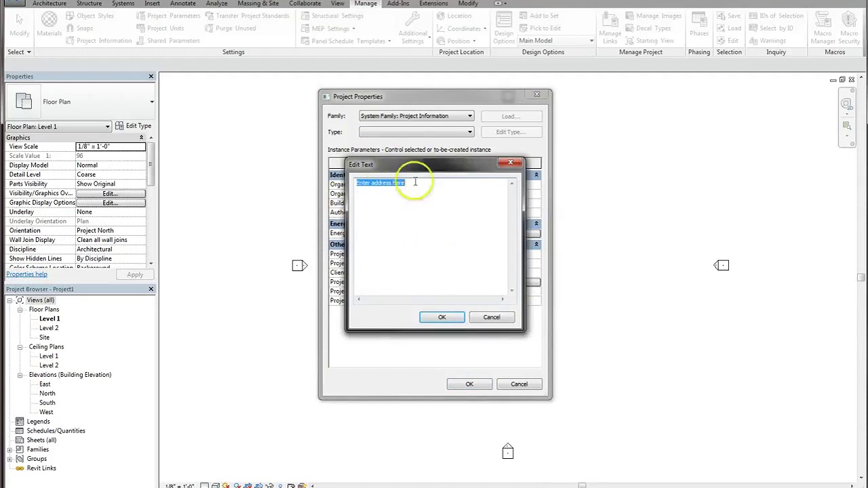Open Warnings review
The height and width of the screenshot is (488, 868).
(767, 41)
